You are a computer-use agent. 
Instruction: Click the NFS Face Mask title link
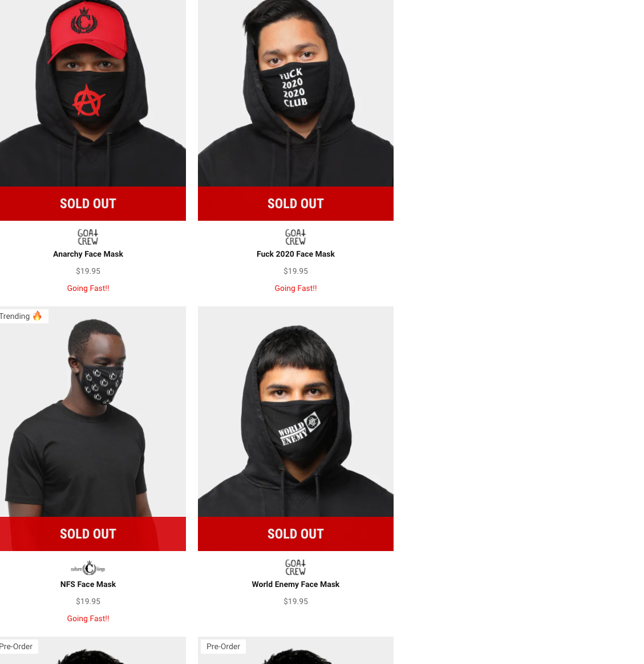click(88, 584)
